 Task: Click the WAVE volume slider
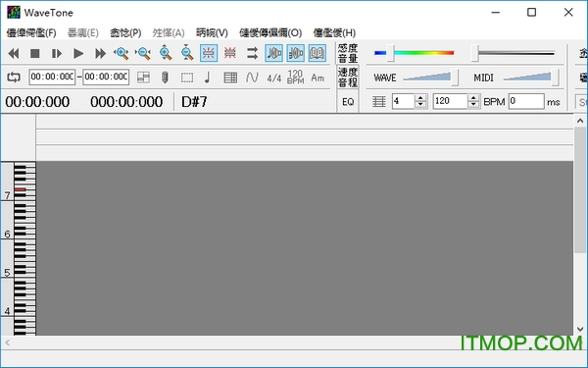tap(430, 78)
